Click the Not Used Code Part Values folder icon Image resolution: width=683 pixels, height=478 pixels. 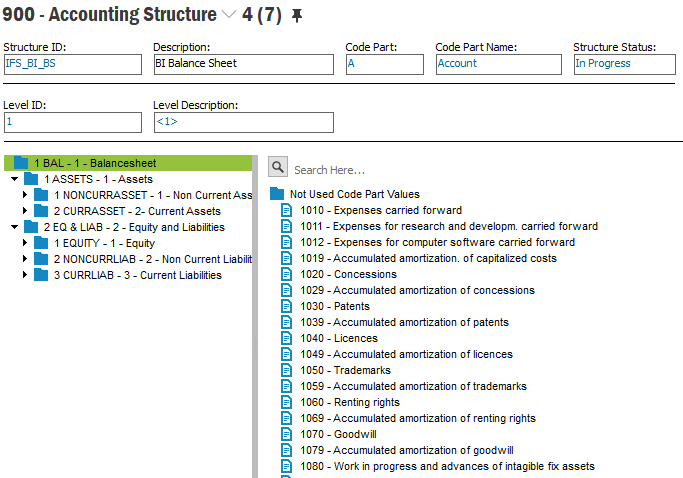point(278,194)
